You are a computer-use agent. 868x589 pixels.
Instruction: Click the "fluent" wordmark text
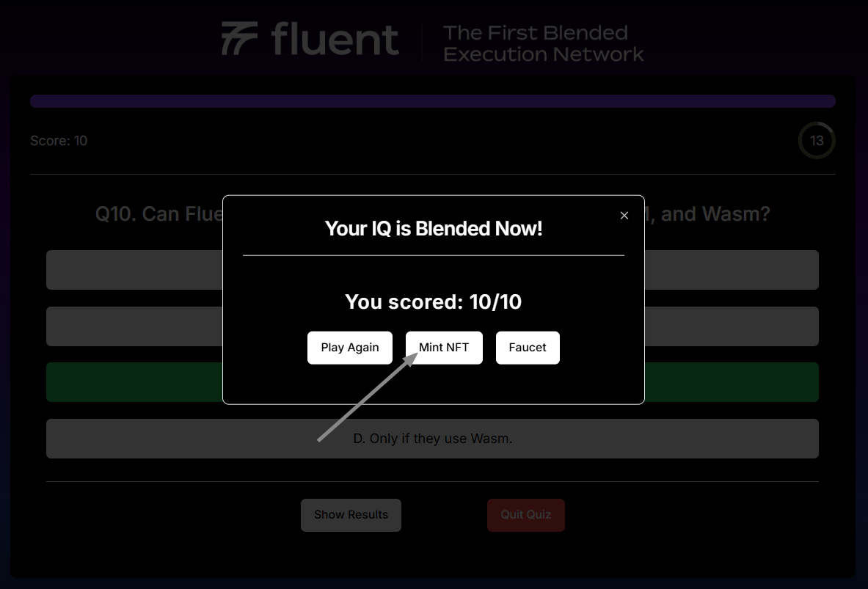(x=335, y=40)
